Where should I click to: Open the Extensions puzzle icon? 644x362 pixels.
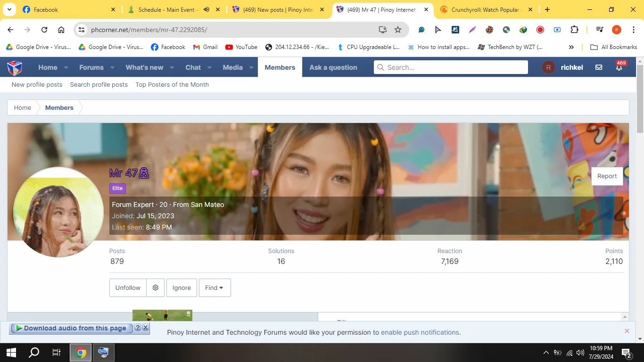pos(574,30)
